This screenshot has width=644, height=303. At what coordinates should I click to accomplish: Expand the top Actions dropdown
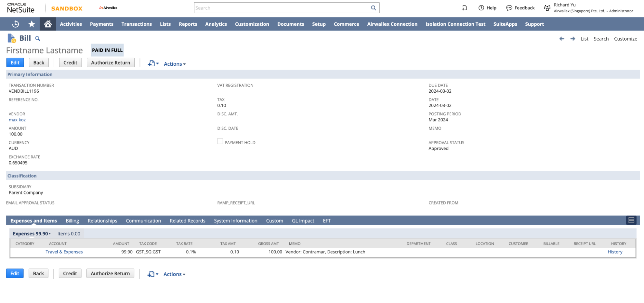click(175, 64)
